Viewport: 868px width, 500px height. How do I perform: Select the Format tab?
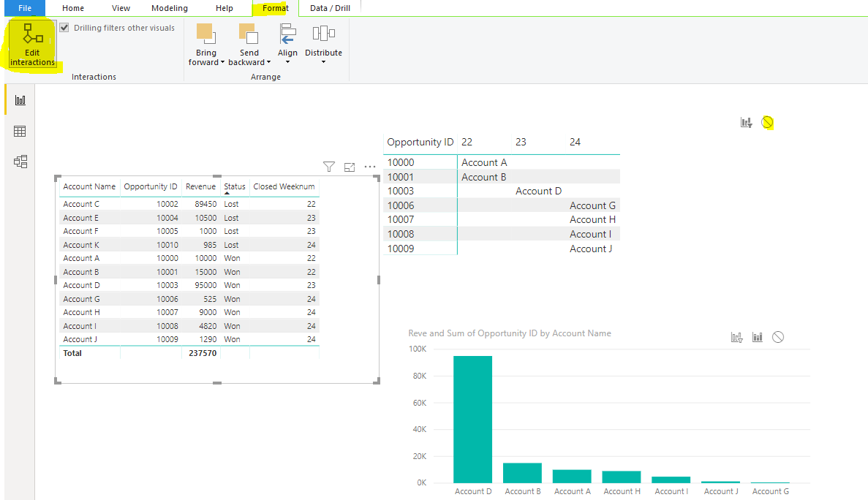click(x=275, y=8)
